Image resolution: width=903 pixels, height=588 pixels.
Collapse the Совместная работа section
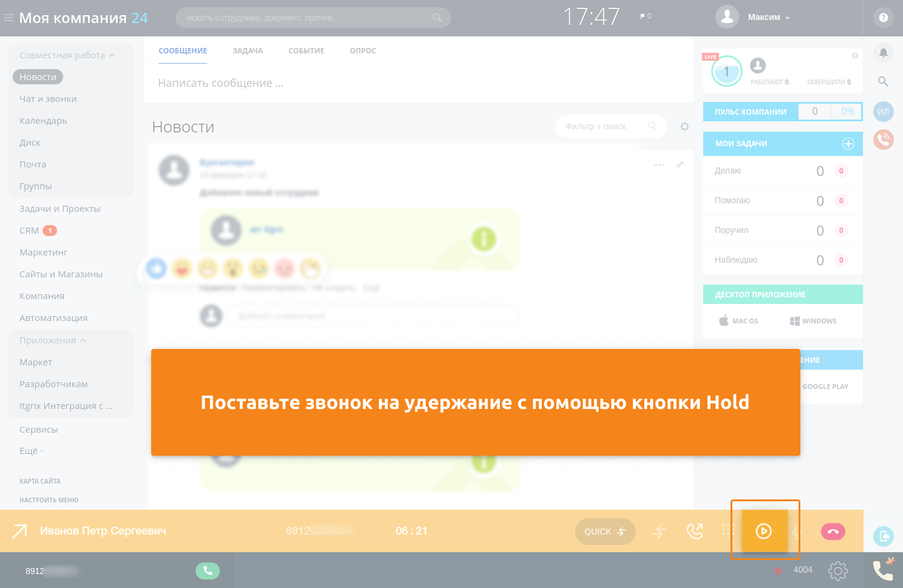point(113,55)
